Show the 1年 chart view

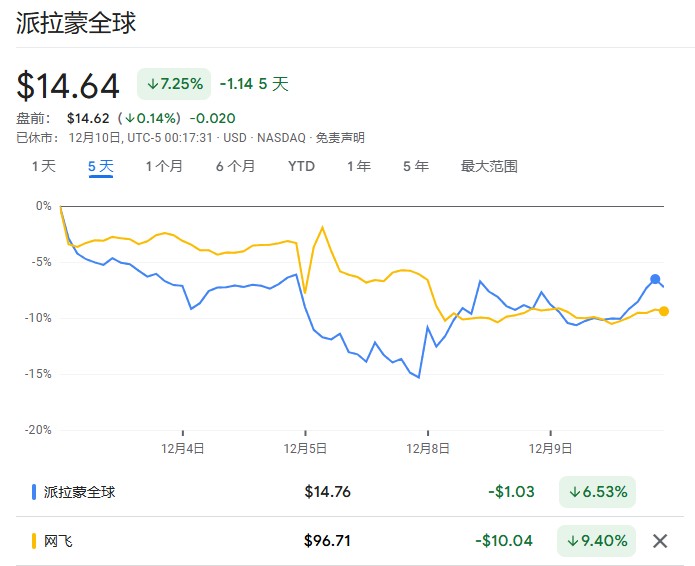(359, 166)
